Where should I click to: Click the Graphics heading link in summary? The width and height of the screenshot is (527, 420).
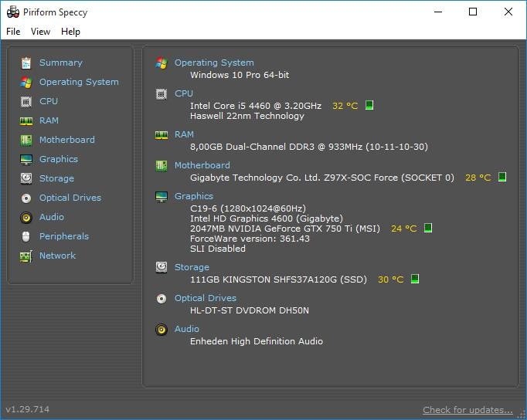[x=194, y=196]
